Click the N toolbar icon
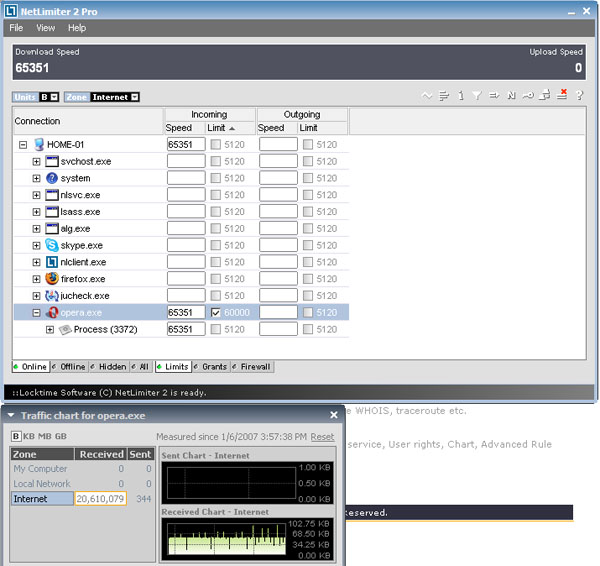This screenshot has width=600, height=566. 511,95
